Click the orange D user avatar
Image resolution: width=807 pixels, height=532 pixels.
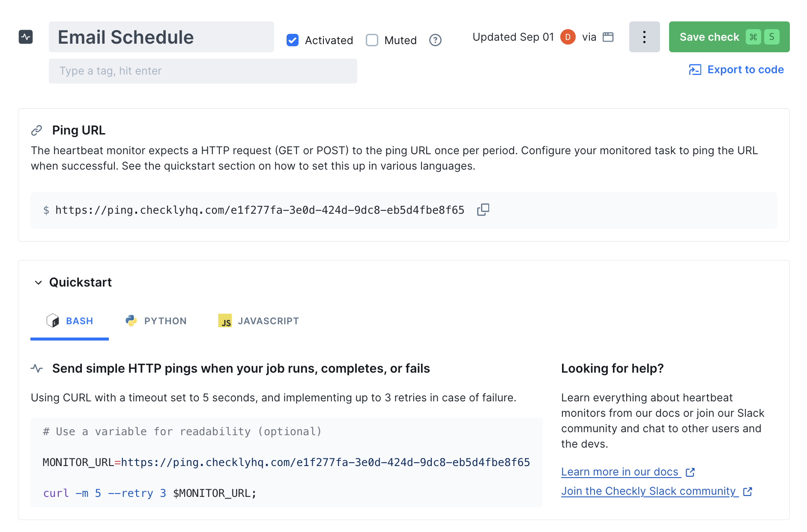[568, 37]
